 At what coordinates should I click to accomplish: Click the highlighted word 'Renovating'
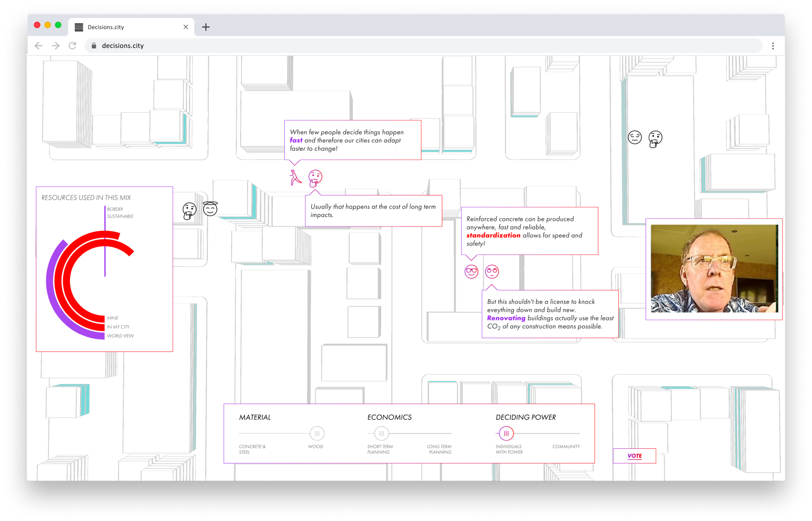(x=506, y=318)
